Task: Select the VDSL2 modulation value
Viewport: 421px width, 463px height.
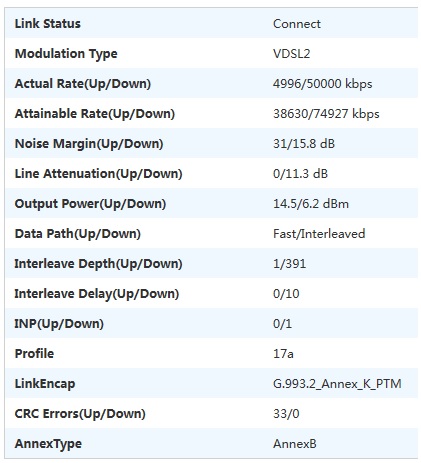Action: 292,54
